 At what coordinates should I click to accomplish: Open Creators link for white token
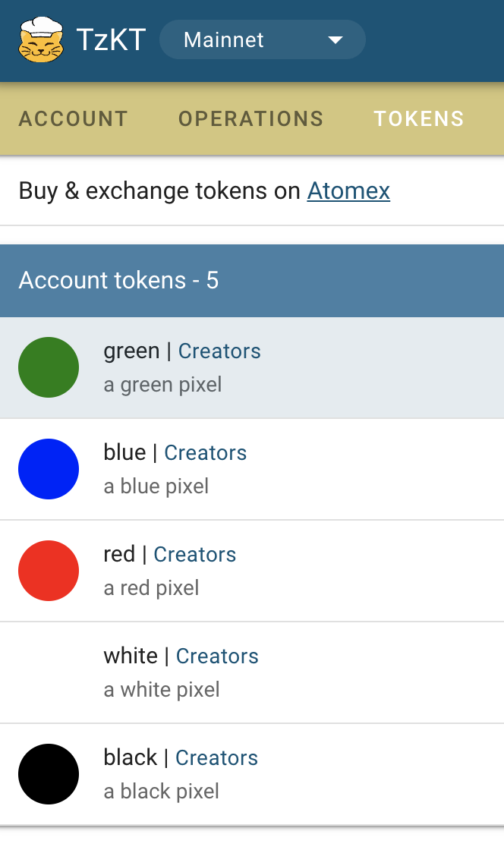pos(217,656)
